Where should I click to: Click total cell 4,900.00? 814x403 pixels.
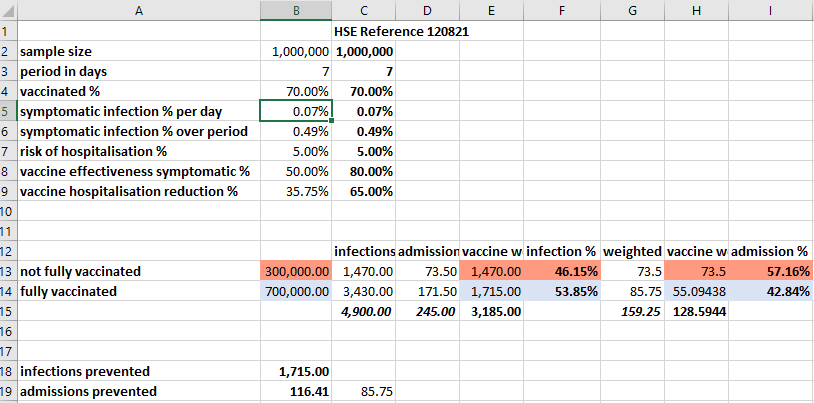point(363,311)
